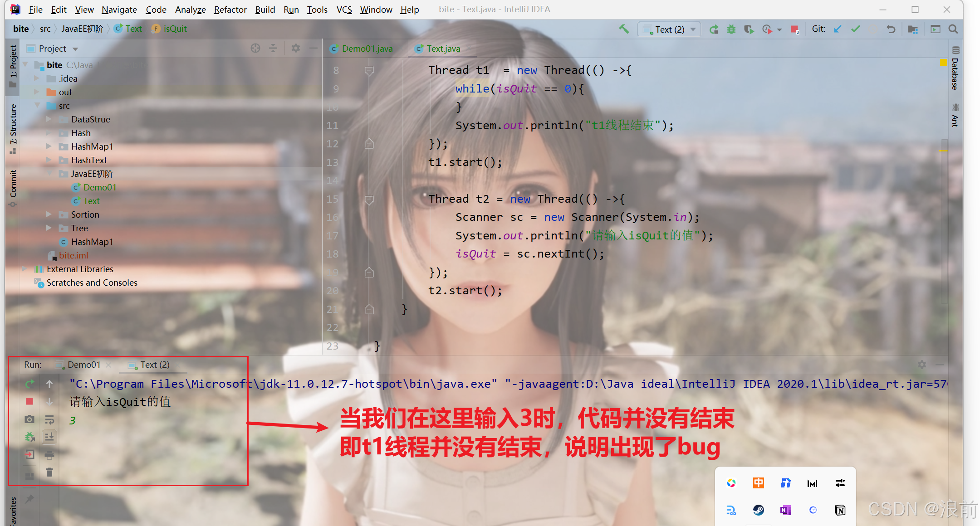Rerun the Text program in Run panel
Screen dimensions: 980x526
click(29, 384)
